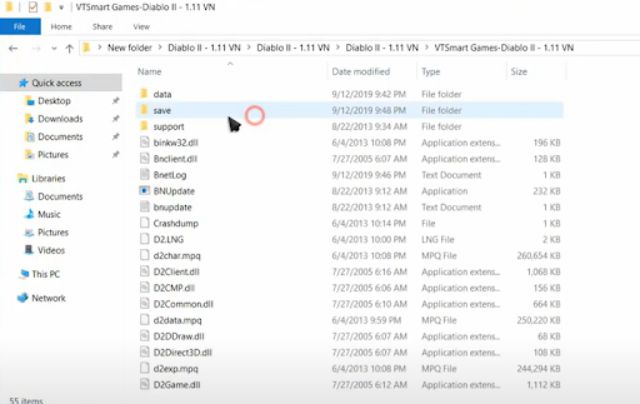Open the View ribbon tab
Screen dimensions: 640x404
tap(141, 27)
